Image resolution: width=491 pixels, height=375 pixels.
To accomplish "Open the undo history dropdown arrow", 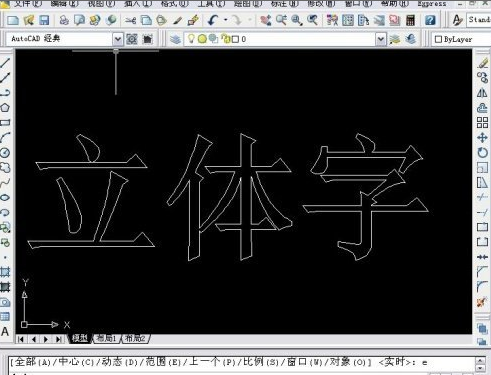I will point(225,20).
